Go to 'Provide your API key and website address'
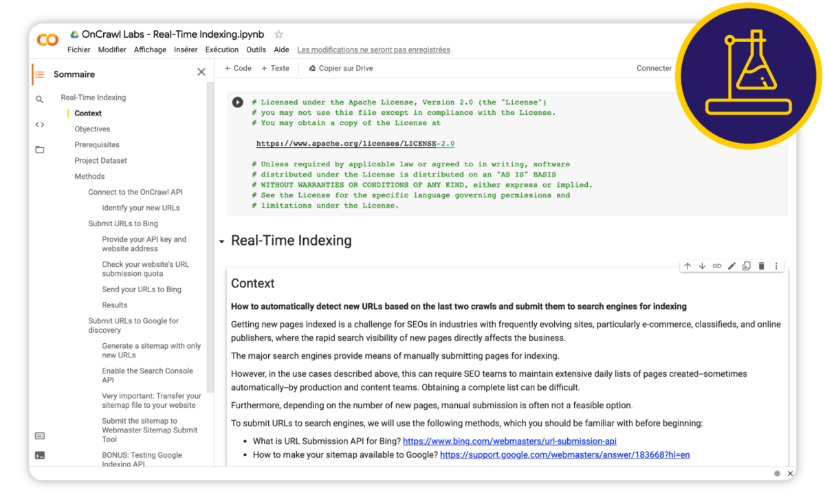 (144, 244)
